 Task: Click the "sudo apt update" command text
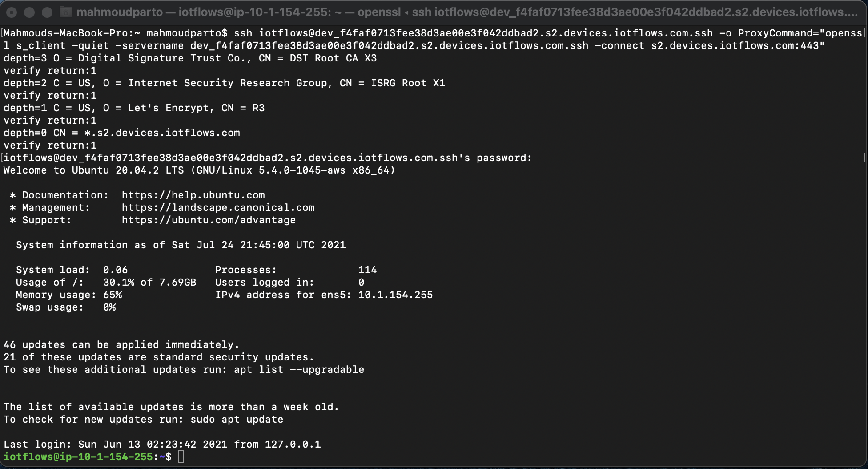pos(237,420)
